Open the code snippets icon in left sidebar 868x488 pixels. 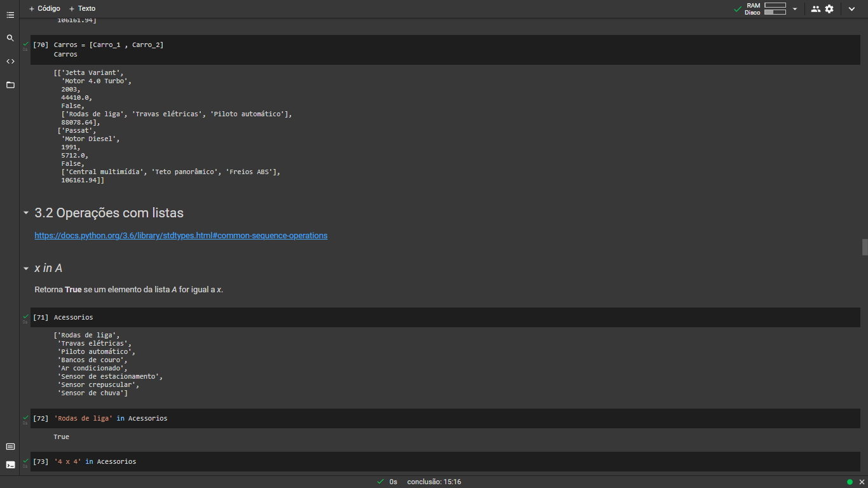(x=10, y=62)
